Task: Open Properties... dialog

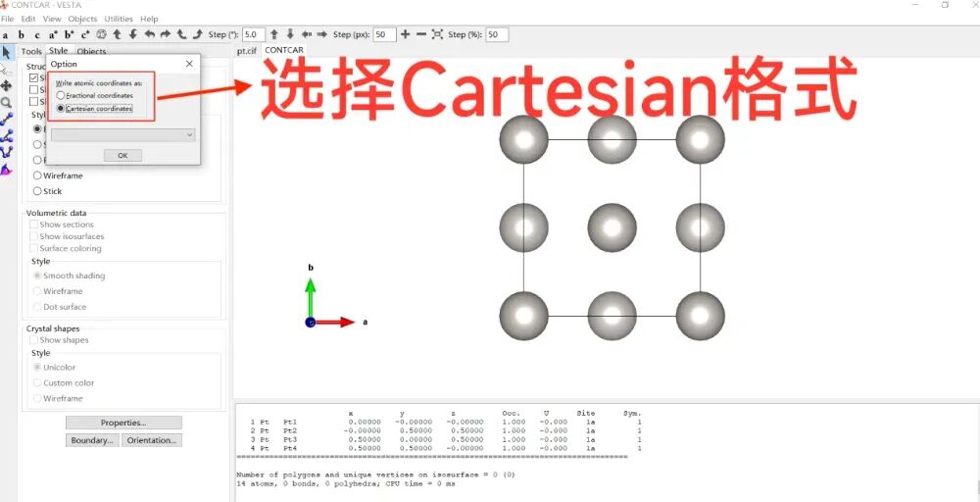Action: point(123,423)
